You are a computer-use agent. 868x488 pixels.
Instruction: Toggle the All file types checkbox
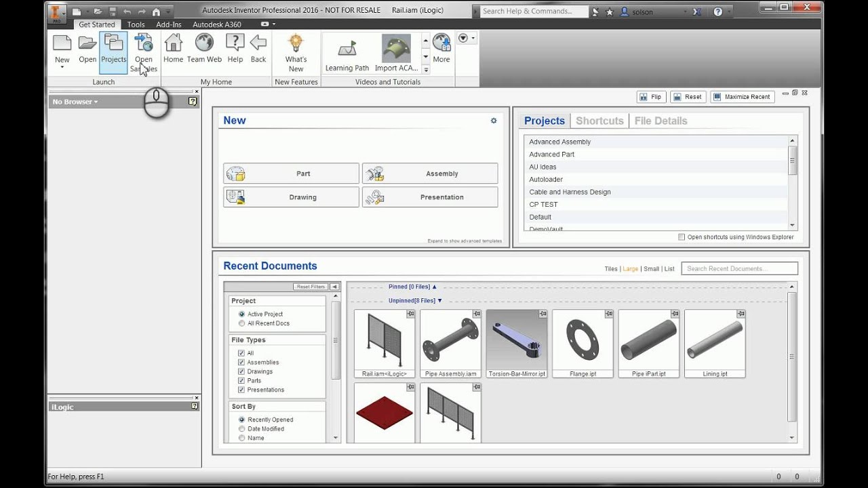point(241,353)
